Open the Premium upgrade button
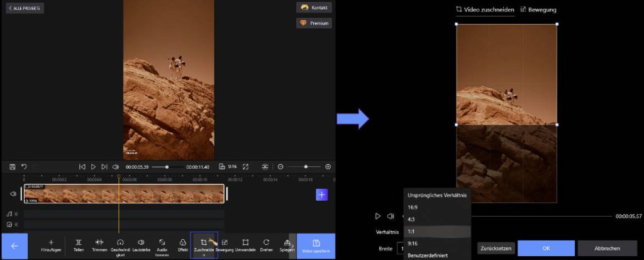The image size is (644, 260). [x=314, y=23]
